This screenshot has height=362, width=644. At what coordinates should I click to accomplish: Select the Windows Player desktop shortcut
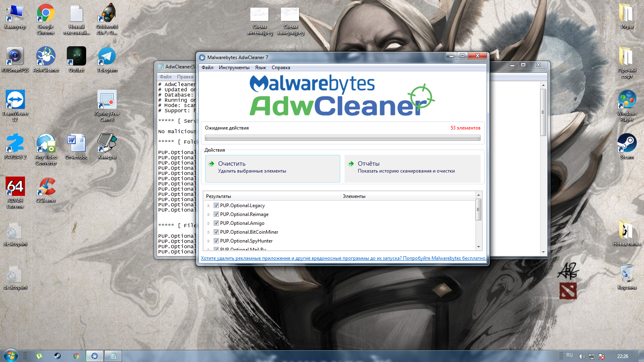point(627,106)
